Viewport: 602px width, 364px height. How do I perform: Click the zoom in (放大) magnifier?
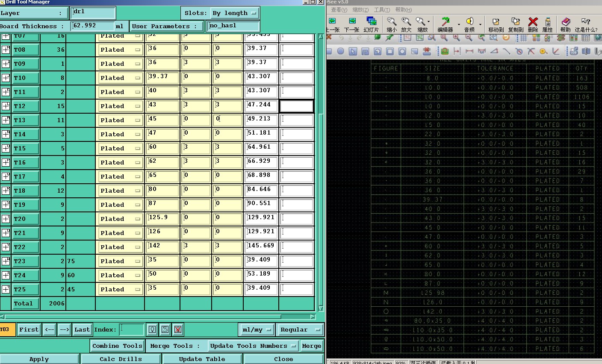pos(406,21)
